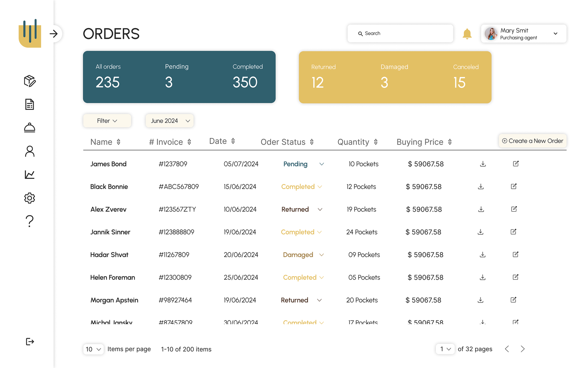
Task: Click the logout icon at sidebar bottom
Action: tap(30, 342)
